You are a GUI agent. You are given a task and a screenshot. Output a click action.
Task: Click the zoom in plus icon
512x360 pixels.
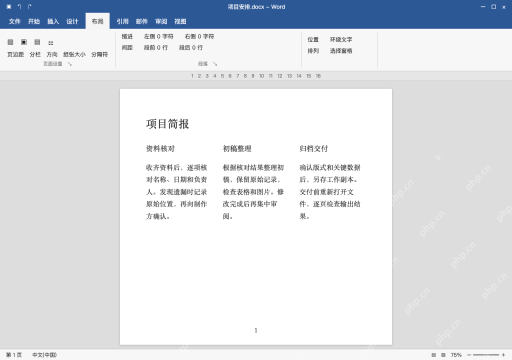pos(503,355)
